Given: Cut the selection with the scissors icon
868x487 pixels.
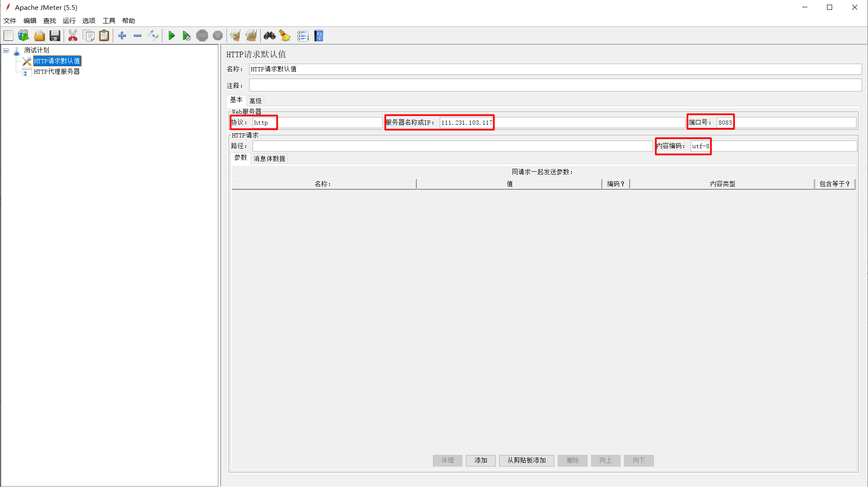Looking at the screenshot, I should (73, 36).
